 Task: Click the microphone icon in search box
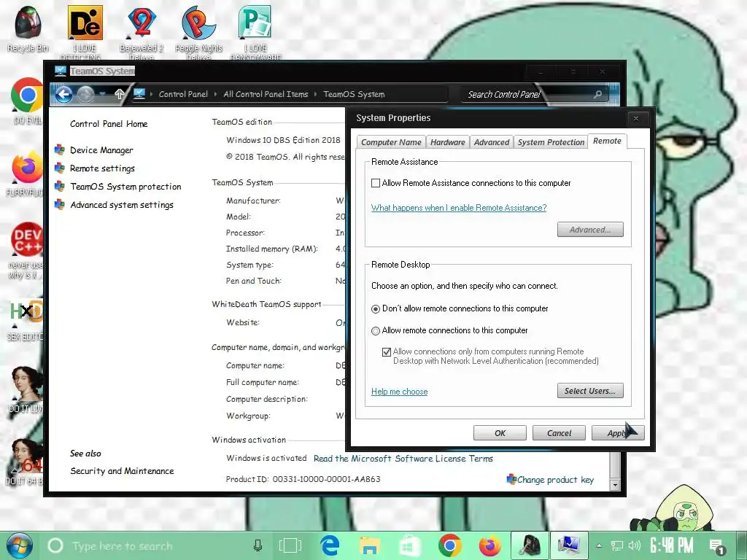pos(258,545)
